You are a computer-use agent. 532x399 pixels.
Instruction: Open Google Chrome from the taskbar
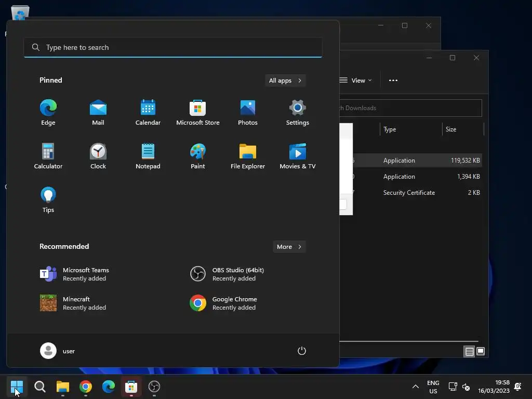(86, 387)
